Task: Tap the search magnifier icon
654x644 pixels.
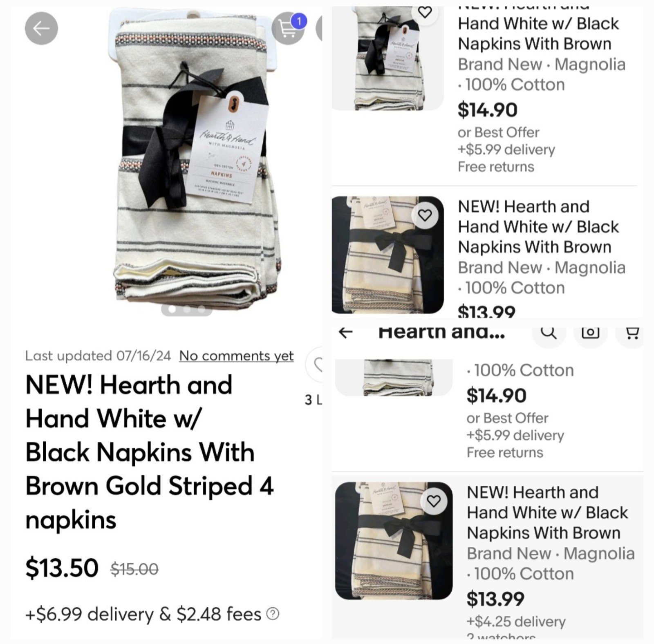Action: (549, 333)
